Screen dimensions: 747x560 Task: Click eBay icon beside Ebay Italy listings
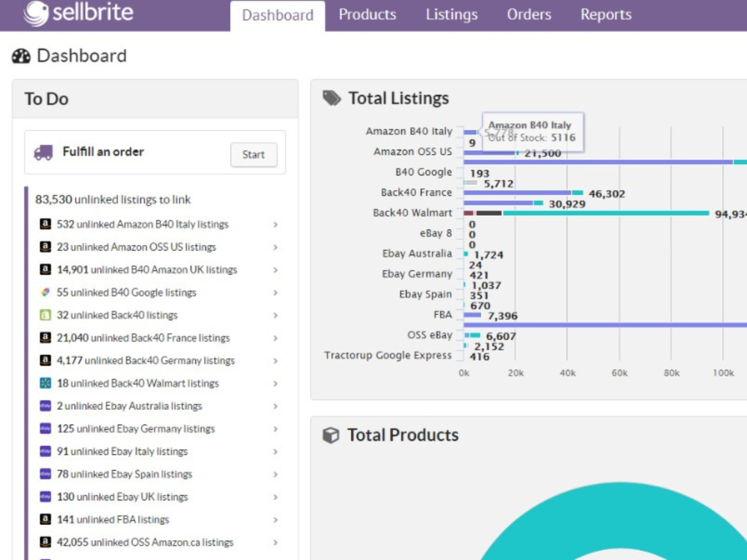click(46, 451)
